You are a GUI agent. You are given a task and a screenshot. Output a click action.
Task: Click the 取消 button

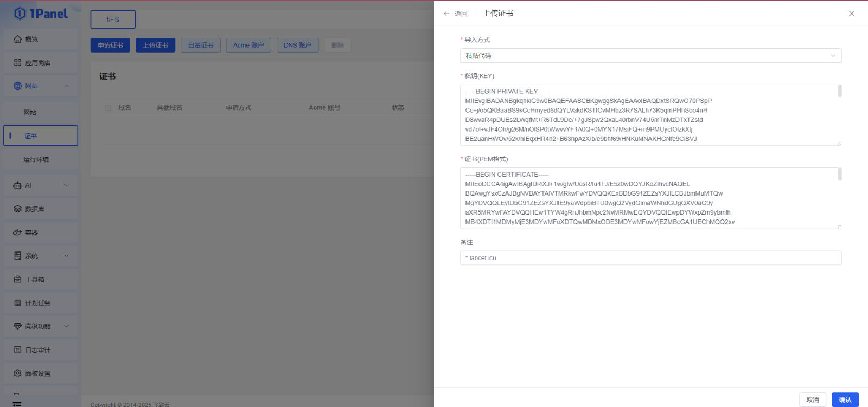click(812, 400)
